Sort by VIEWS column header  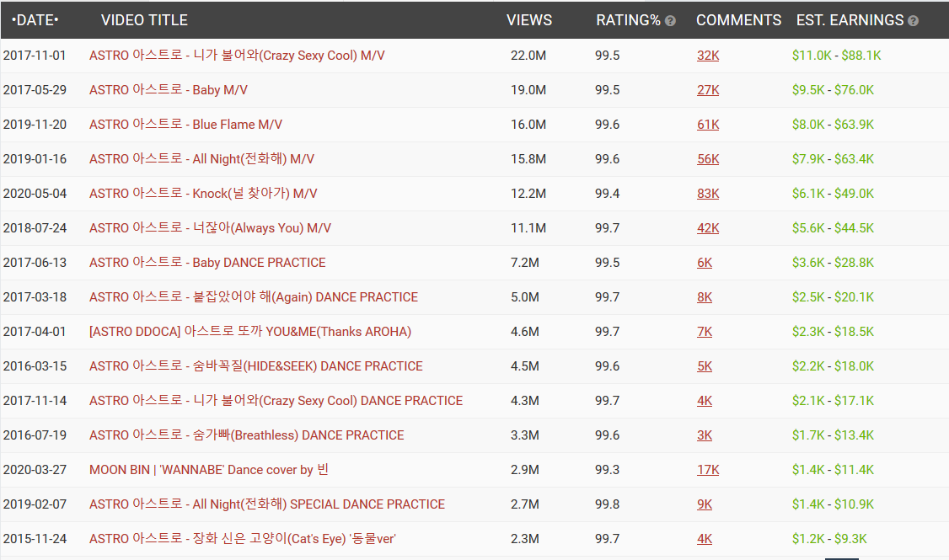[x=529, y=20]
